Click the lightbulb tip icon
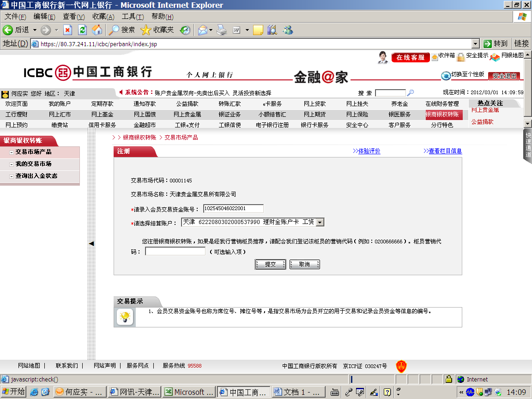The height and width of the screenshot is (399, 532). (125, 317)
